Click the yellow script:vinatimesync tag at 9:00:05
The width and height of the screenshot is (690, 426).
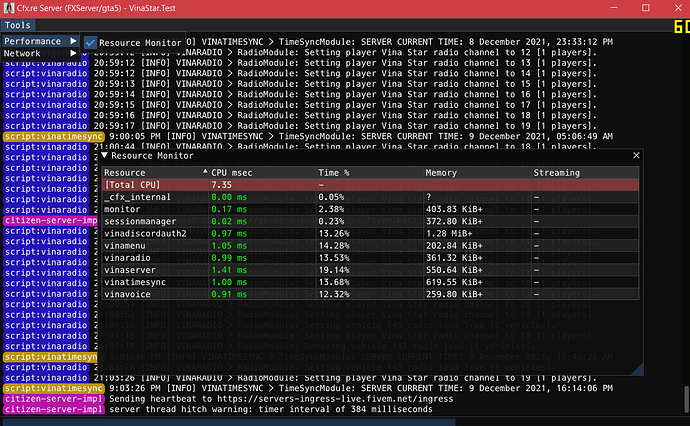[x=54, y=136]
